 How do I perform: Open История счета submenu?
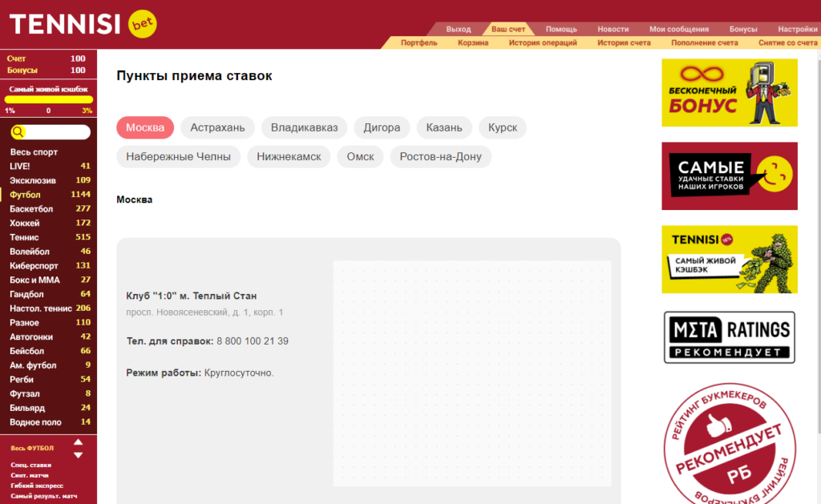(x=624, y=43)
